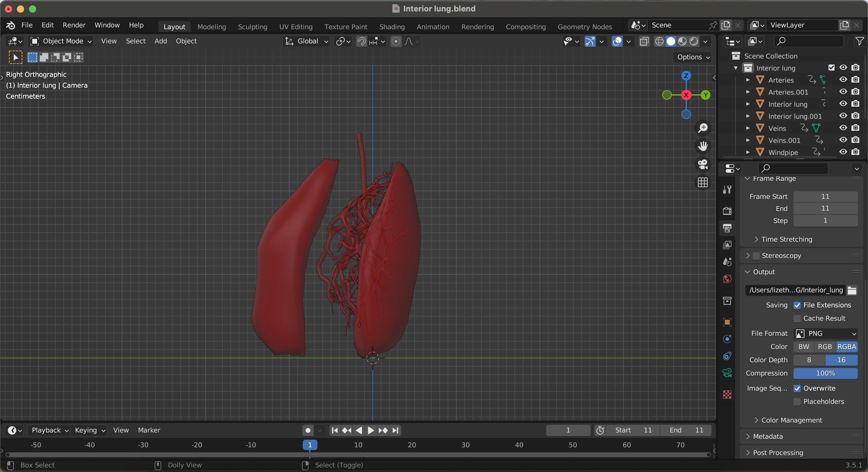Select rendered viewport shading mode icon
This screenshot has height=472, width=868.
[x=694, y=41]
